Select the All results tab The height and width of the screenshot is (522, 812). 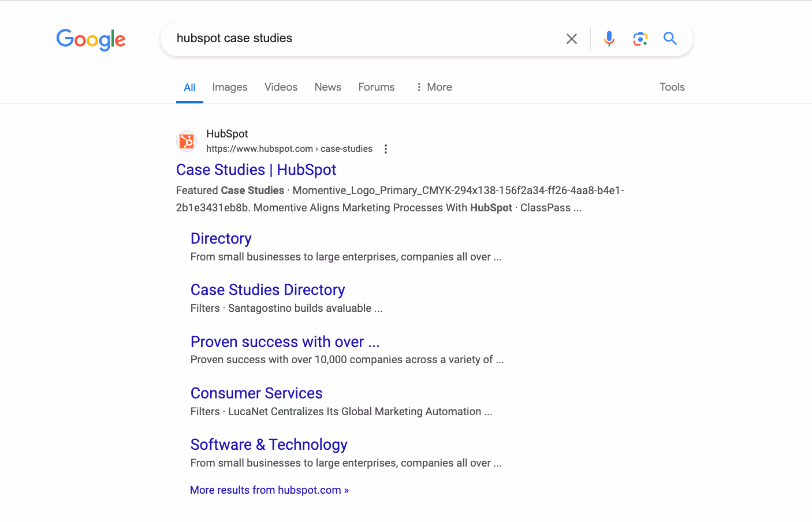[189, 87]
